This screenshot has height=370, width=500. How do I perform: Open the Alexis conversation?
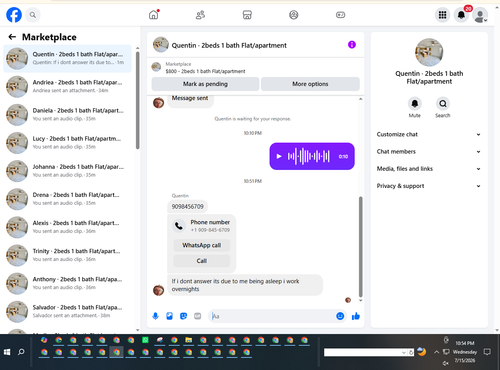tap(67, 227)
